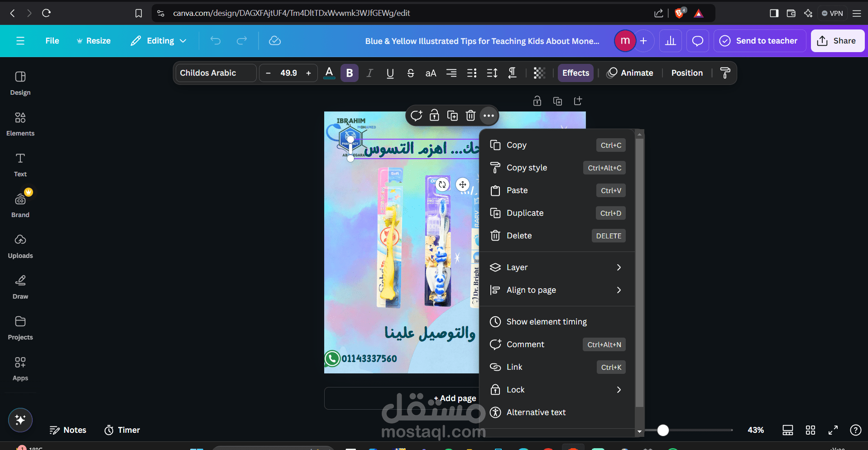The height and width of the screenshot is (450, 868).
Task: Click Send to teacher
Action: pos(759,41)
